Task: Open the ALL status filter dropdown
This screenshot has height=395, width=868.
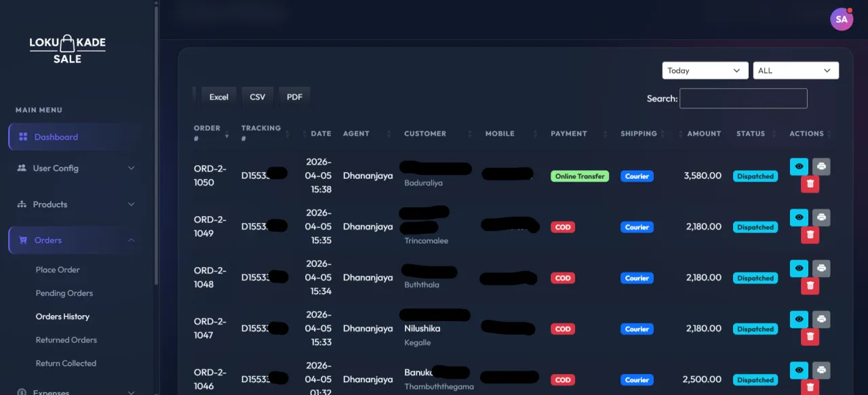Action: click(x=795, y=70)
